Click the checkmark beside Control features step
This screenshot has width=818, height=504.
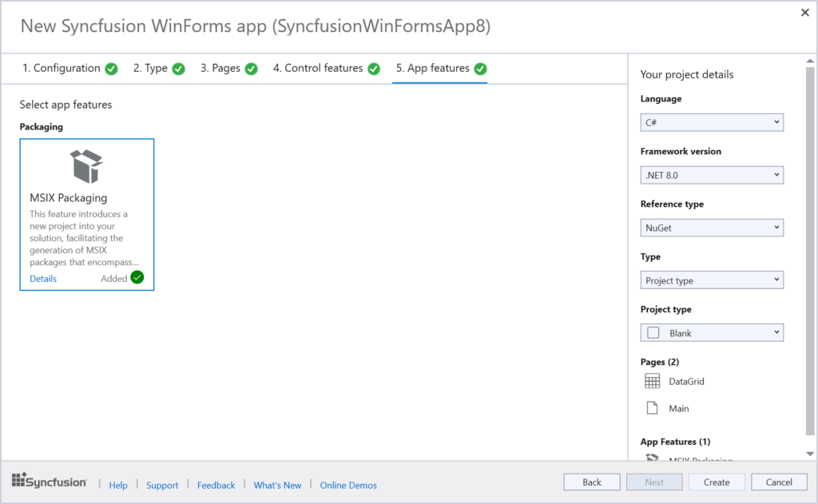373,68
